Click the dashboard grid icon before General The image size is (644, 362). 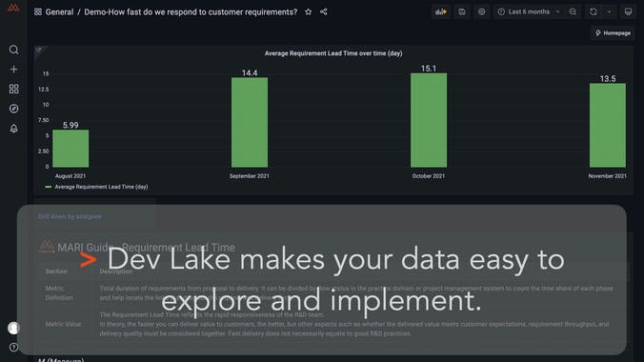pyautogui.click(x=38, y=12)
